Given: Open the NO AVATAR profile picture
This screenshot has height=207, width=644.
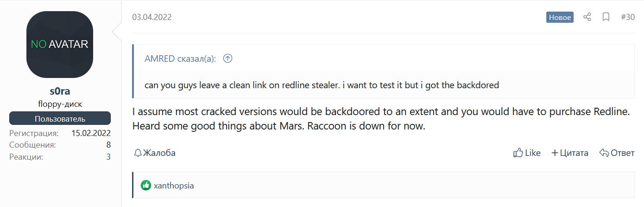Looking at the screenshot, I should 60,45.
